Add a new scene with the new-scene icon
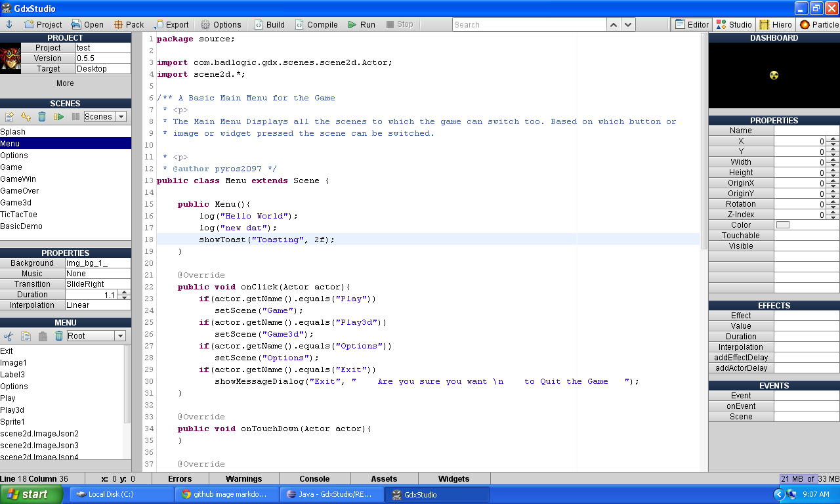840x504 pixels. click(x=9, y=117)
